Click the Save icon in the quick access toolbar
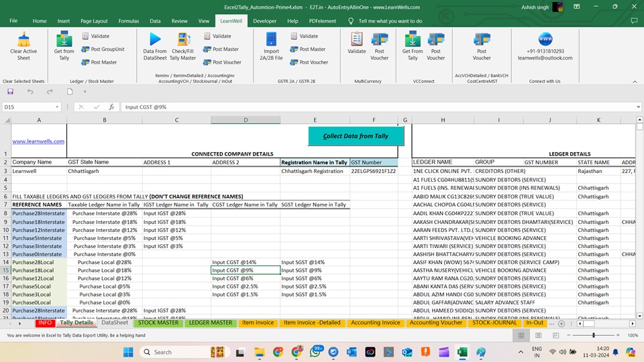The height and width of the screenshot is (362, 644). click(x=11, y=92)
